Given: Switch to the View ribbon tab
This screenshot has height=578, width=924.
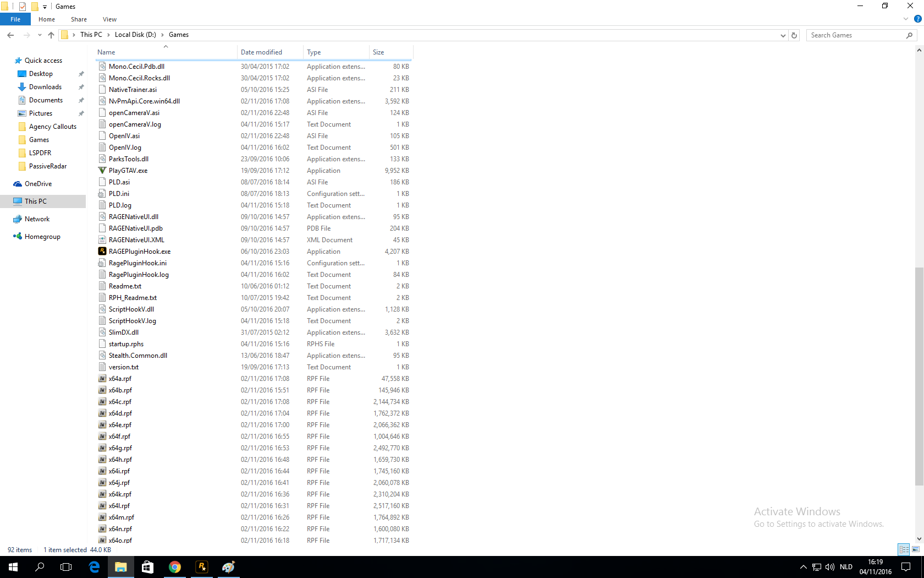Looking at the screenshot, I should 109,19.
